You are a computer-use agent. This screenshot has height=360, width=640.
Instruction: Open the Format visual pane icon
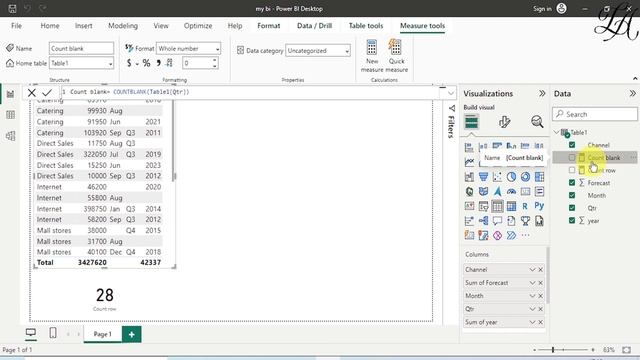pyautogui.click(x=504, y=122)
